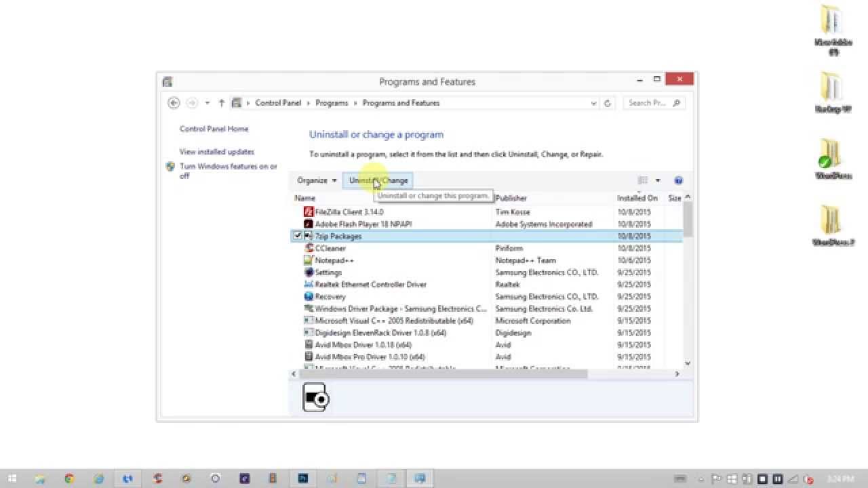Viewport: 868px width, 488px height.
Task: Click the vertical scrollbar thumb
Action: coord(688,219)
